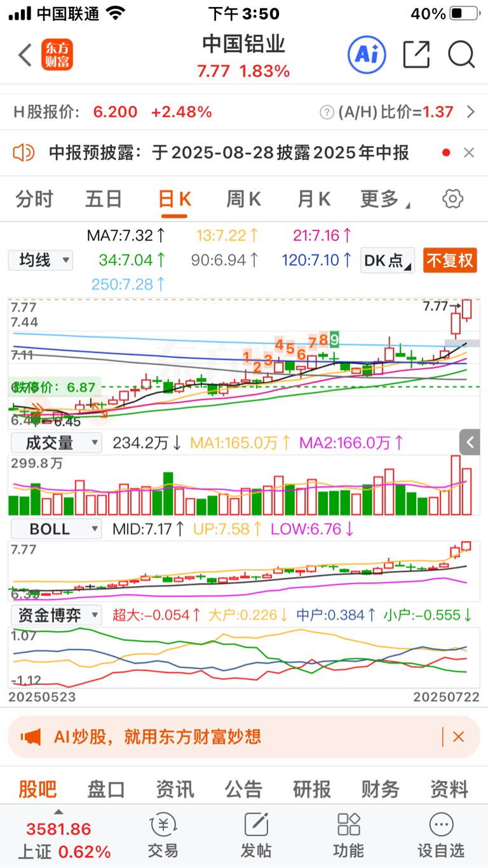This screenshot has height=868, width=488.
Task: Tap the MID:7.17 BOLL value
Action: pos(148,528)
